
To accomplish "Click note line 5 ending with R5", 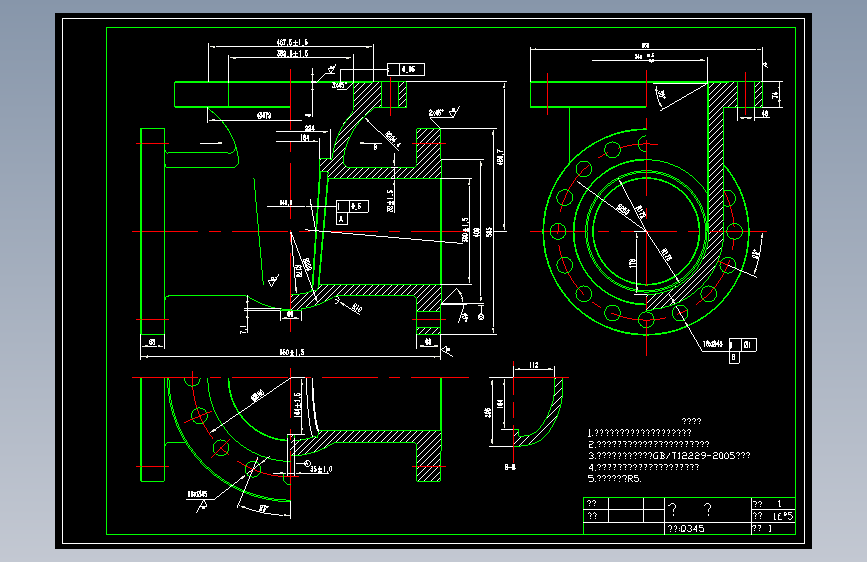I will [615, 479].
